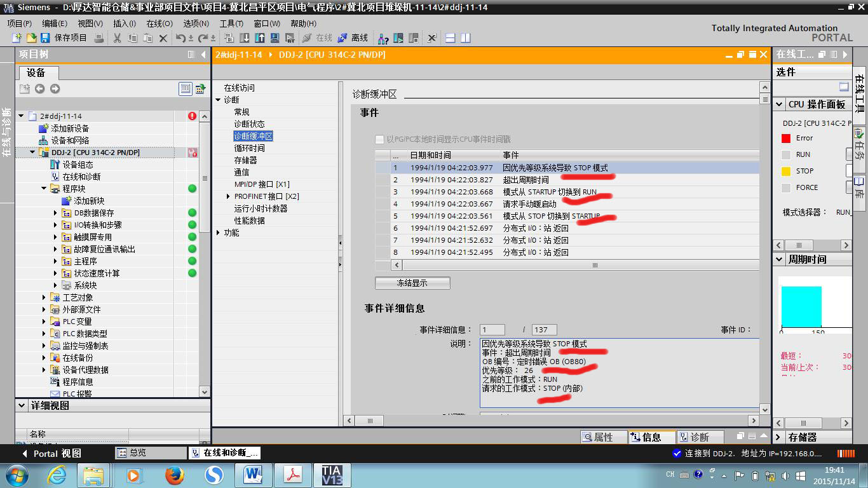Viewport: 868px width, 488px height.
Task: Open the 项目(P) menu
Action: 20,24
